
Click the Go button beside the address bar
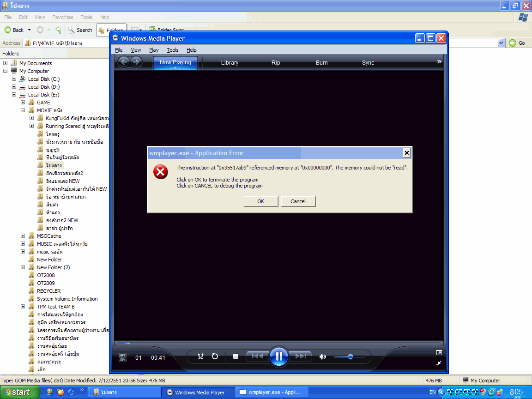517,43
